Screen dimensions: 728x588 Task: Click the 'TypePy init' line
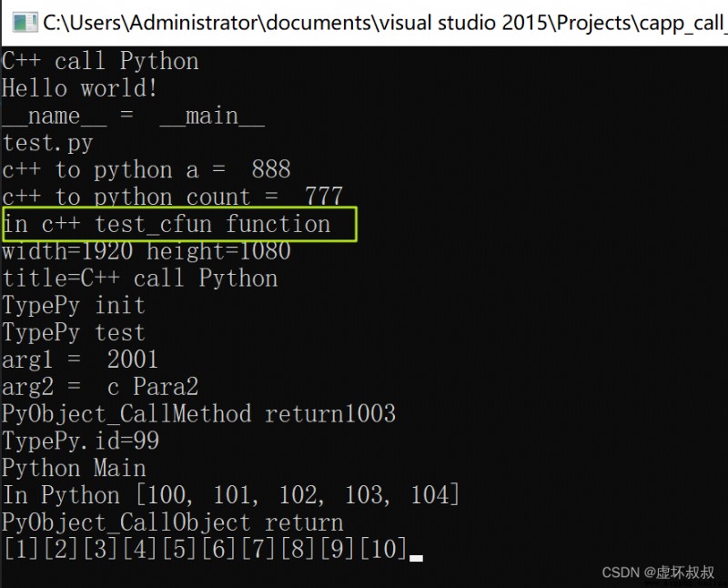(74, 306)
